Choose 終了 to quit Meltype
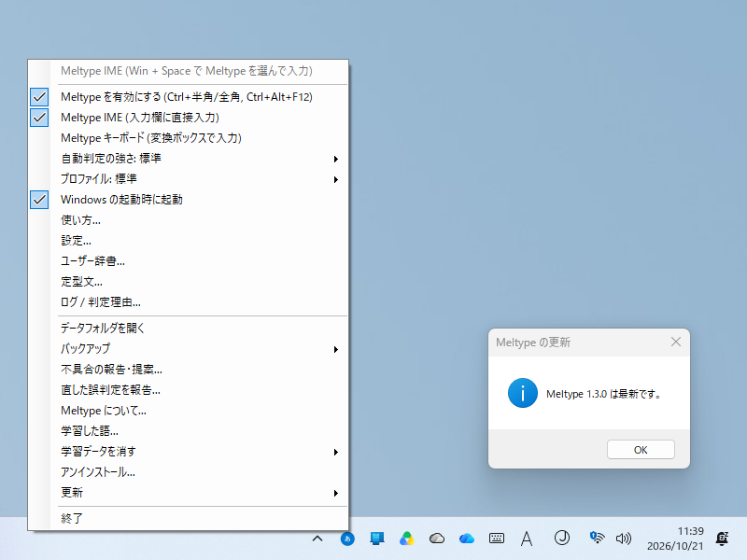The height and width of the screenshot is (560, 747). click(189, 518)
